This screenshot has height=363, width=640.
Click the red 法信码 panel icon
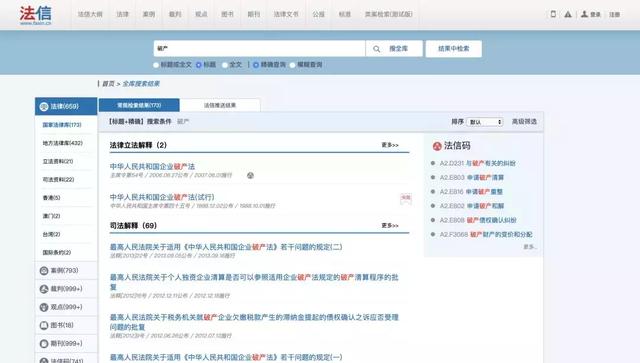437,146
